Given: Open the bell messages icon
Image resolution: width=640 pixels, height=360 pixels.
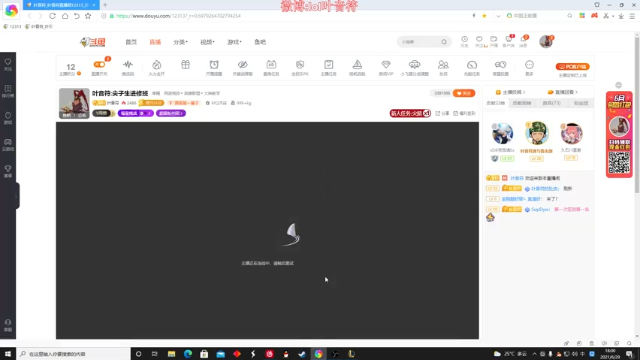Looking at the screenshot, I should [x=523, y=39].
